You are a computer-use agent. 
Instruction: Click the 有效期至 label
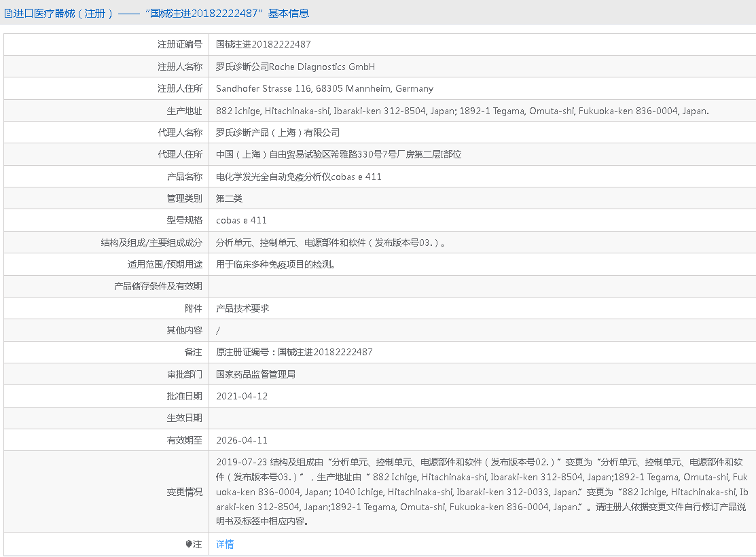pos(184,441)
